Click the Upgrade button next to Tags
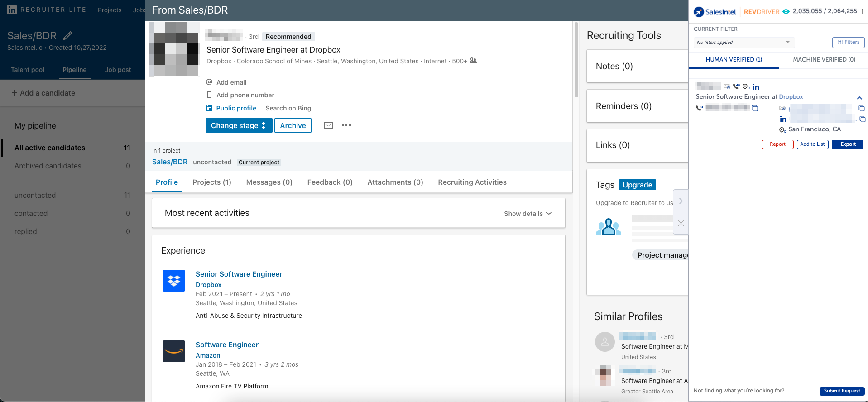 point(637,185)
